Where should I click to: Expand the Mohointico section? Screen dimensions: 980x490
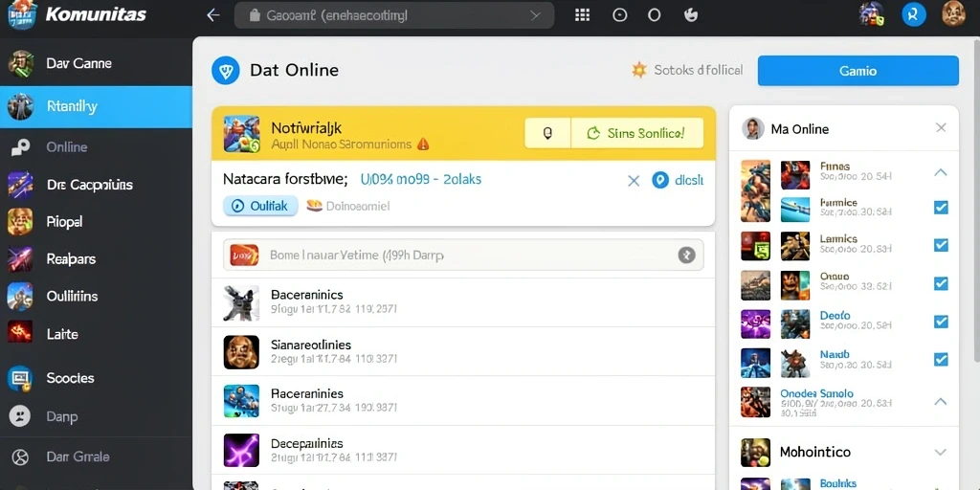pyautogui.click(x=941, y=452)
